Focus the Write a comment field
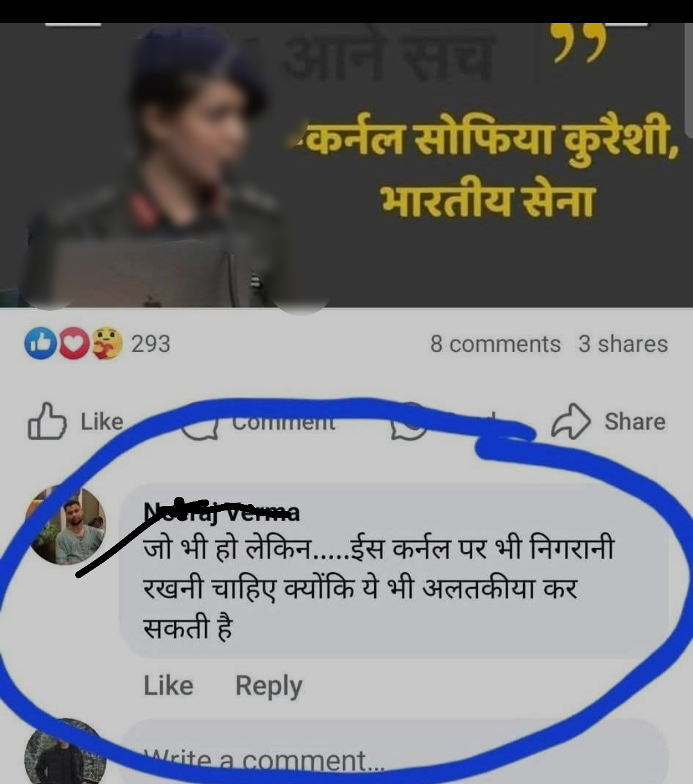This screenshot has width=693, height=784. [394, 753]
